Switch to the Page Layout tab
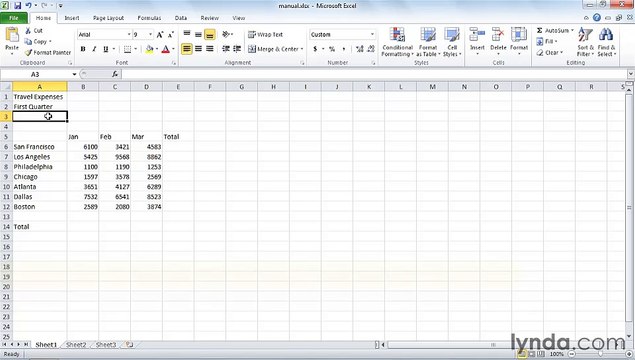635x360 pixels. pyautogui.click(x=108, y=18)
